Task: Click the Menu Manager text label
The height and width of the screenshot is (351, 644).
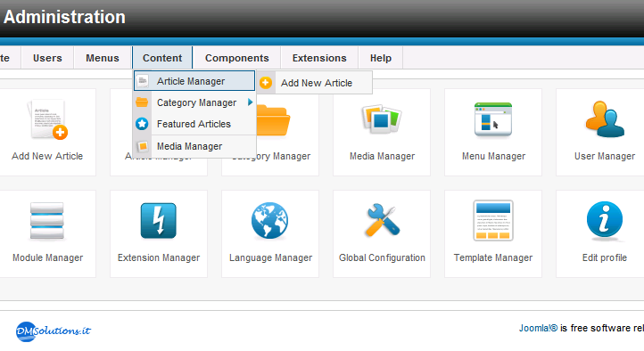Action: (493, 156)
